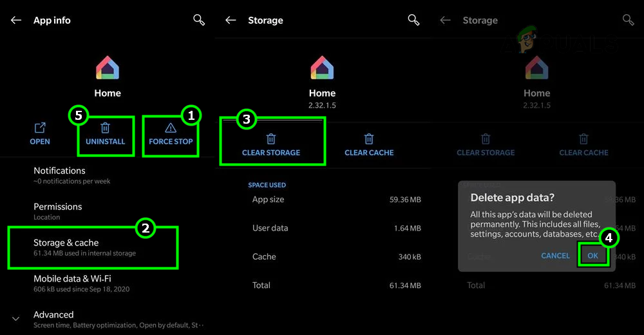Tap the FORCE STOP text label
Viewport: 644px width, 335px height.
click(171, 142)
